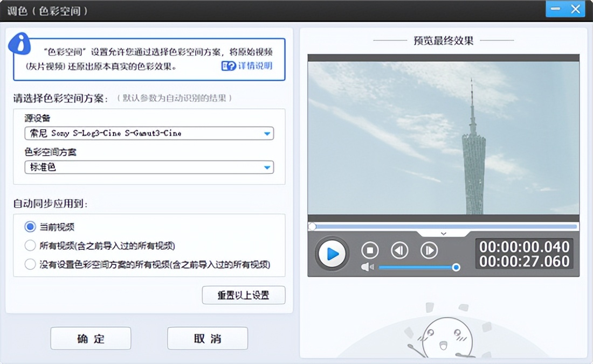
Task: Confirm settings with the 确定 button
Action: (91, 339)
